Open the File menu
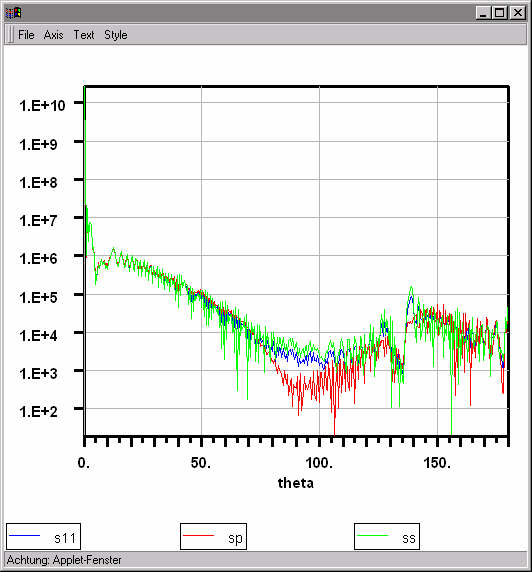Image resolution: width=532 pixels, height=572 pixels. point(26,35)
